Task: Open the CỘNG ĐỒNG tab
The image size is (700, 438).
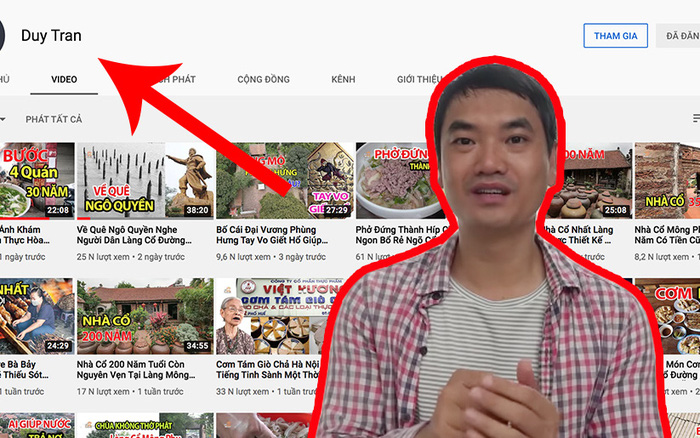Action: tap(263, 79)
